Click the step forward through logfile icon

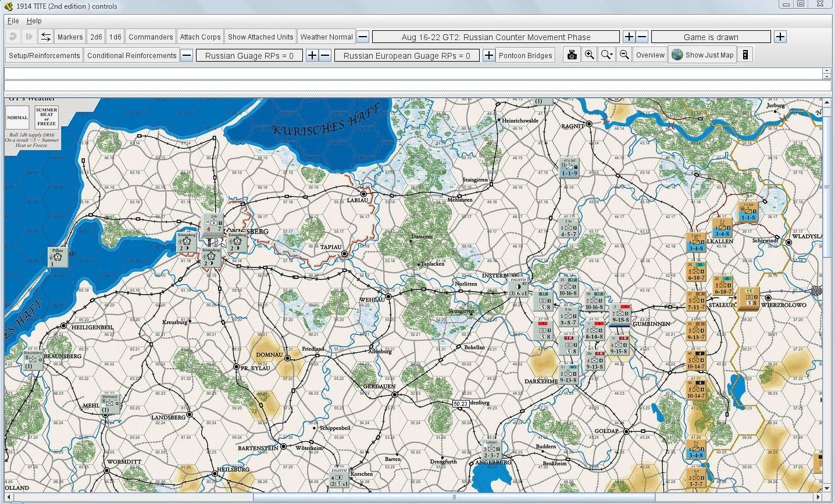pos(28,37)
